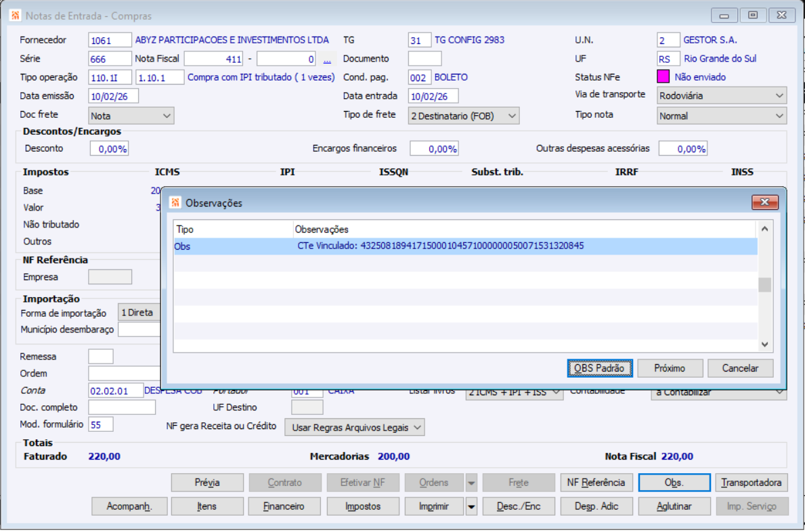Minimize the Notas de Entrada window
The image size is (805, 532).
point(724,16)
